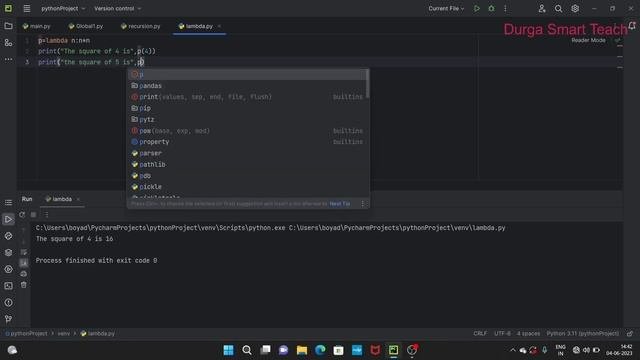Choose pickle from completion list
Screen dimensions: 640x360
pyautogui.click(x=247, y=187)
